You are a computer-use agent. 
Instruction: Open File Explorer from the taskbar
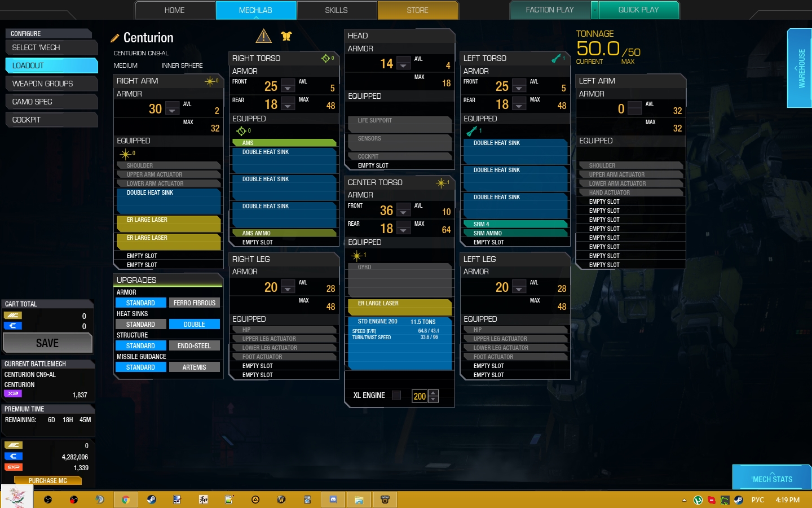click(x=359, y=500)
